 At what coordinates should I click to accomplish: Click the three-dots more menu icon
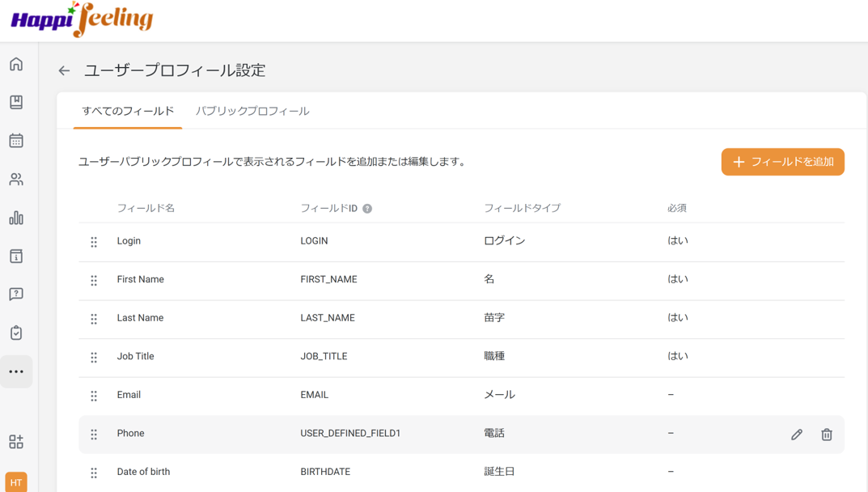[16, 372]
